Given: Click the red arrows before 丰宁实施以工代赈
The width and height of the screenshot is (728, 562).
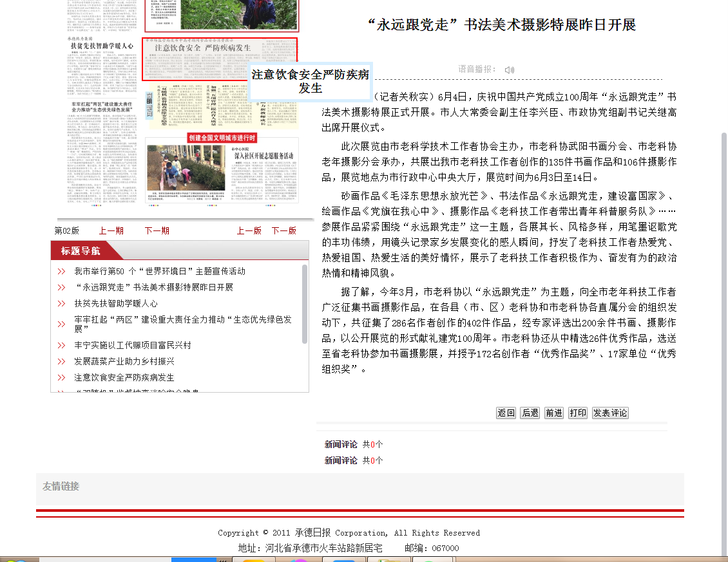Looking at the screenshot, I should (61, 346).
